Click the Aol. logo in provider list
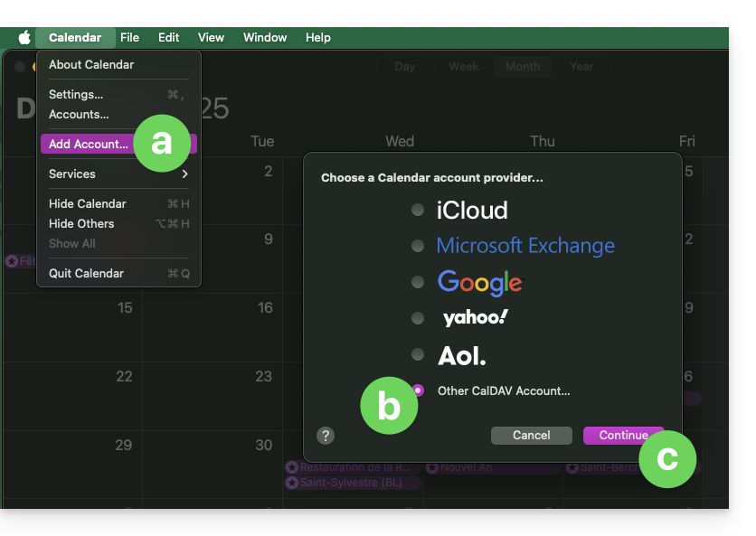This screenshot has height=536, width=756. [x=461, y=355]
